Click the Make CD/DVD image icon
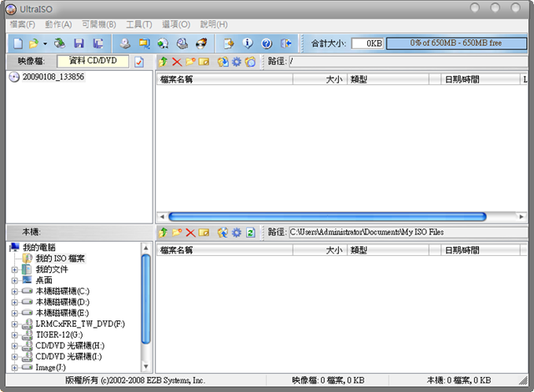 [x=125, y=43]
